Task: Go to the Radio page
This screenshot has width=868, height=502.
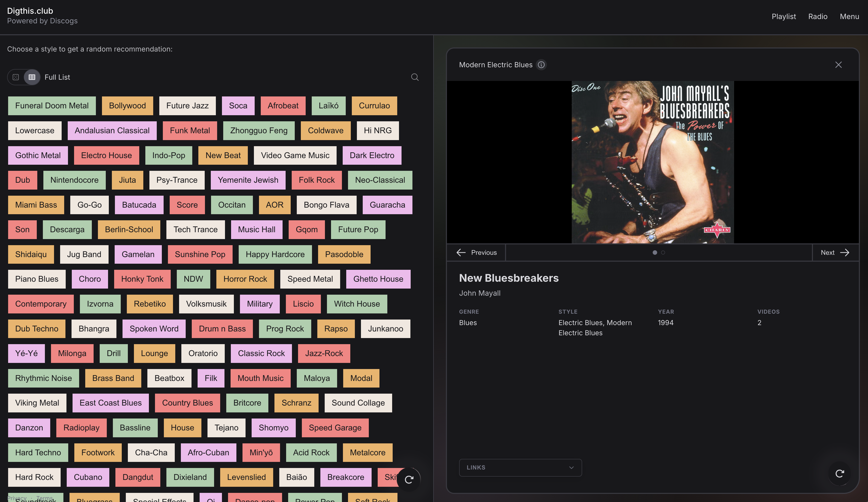Action: (818, 16)
